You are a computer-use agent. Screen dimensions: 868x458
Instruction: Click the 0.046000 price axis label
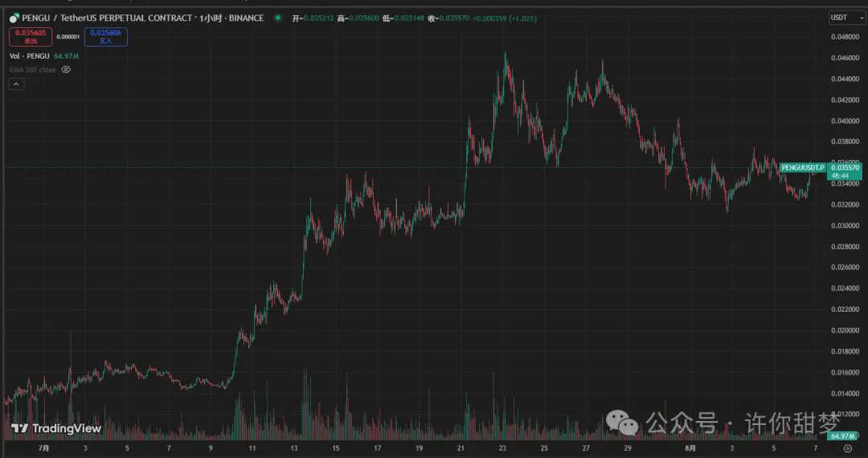pyautogui.click(x=845, y=58)
